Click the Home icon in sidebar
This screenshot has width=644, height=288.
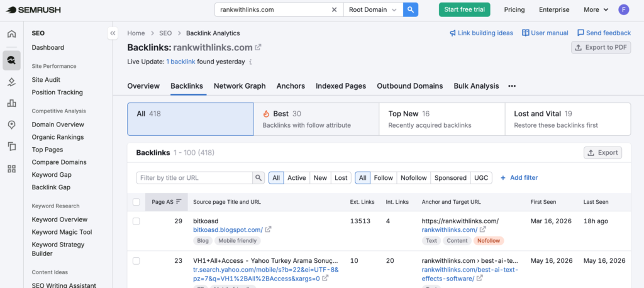[11, 34]
